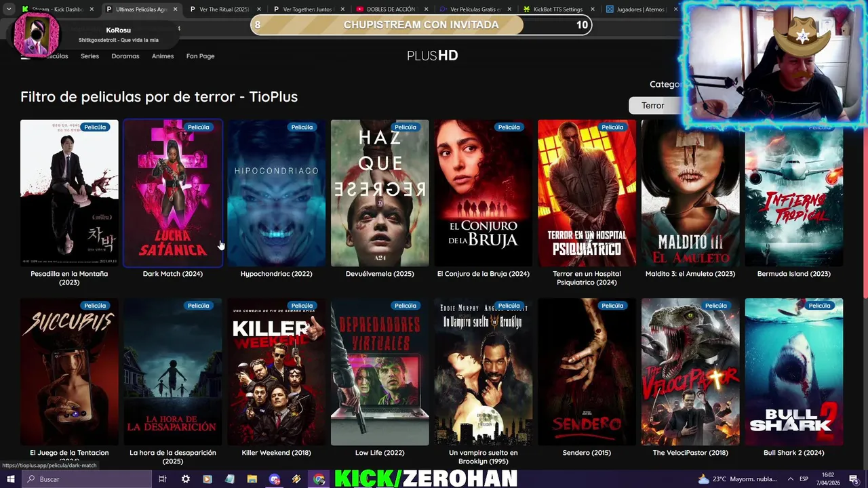The image size is (868, 488).
Task: Close the Ver The Ritual tab
Action: [x=258, y=9]
